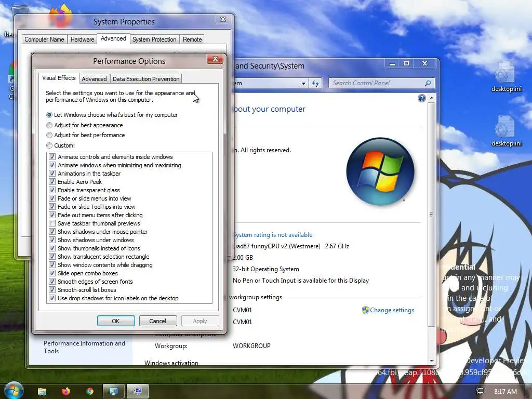
Task: Click the System window scrollbar up arrow
Action: [432, 98]
